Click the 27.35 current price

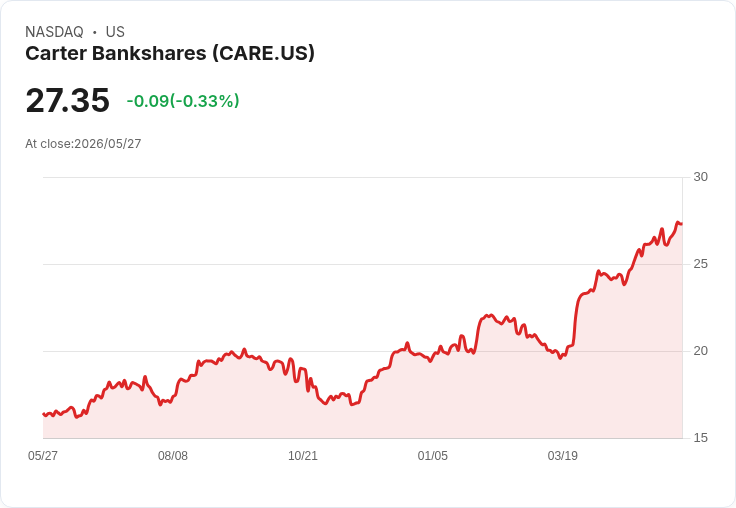[x=68, y=100]
